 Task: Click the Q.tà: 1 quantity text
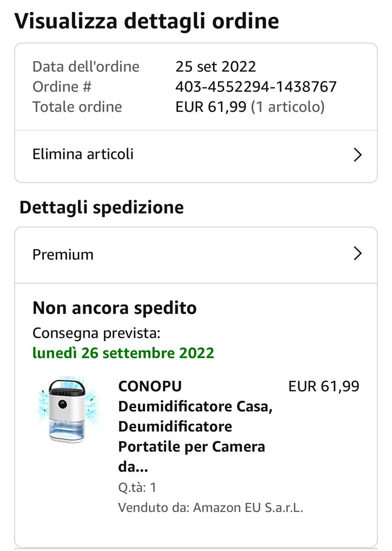(x=137, y=488)
